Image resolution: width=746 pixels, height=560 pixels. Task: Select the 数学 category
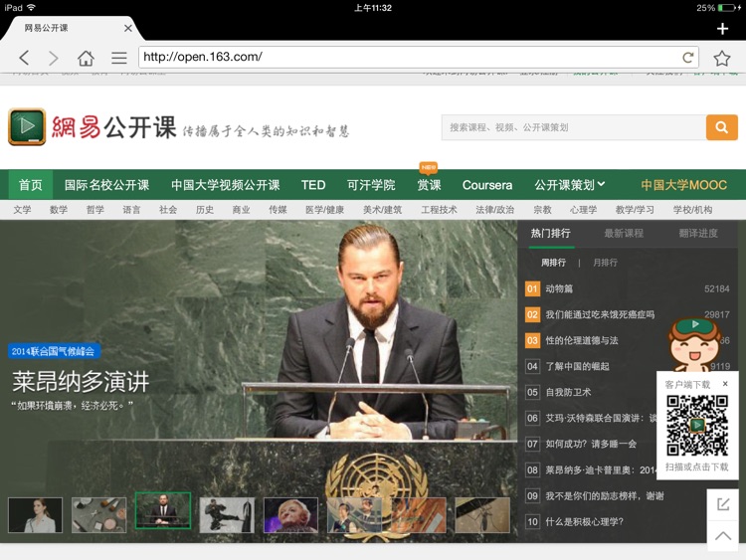59,210
